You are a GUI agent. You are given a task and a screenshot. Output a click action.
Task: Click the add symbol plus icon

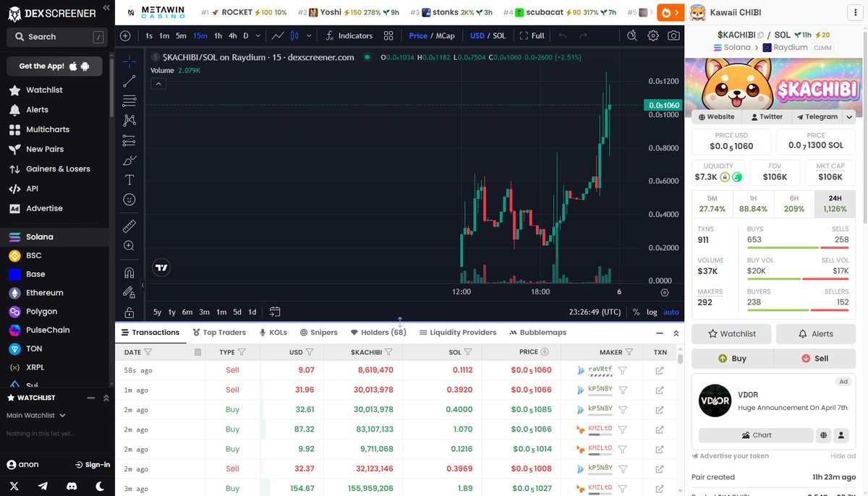[x=125, y=35]
